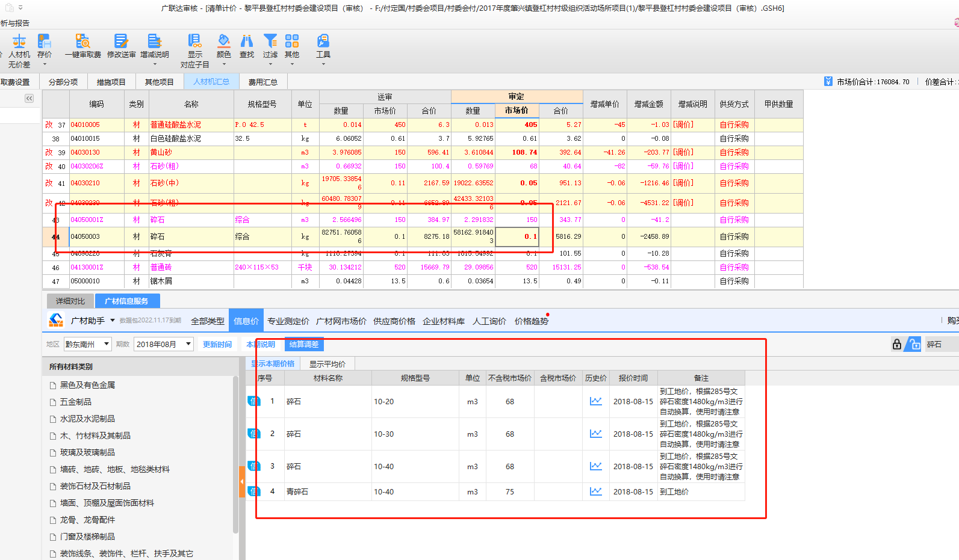This screenshot has height=560, width=959.
Task: Open the 查找 binoculars tool
Action: [247, 46]
